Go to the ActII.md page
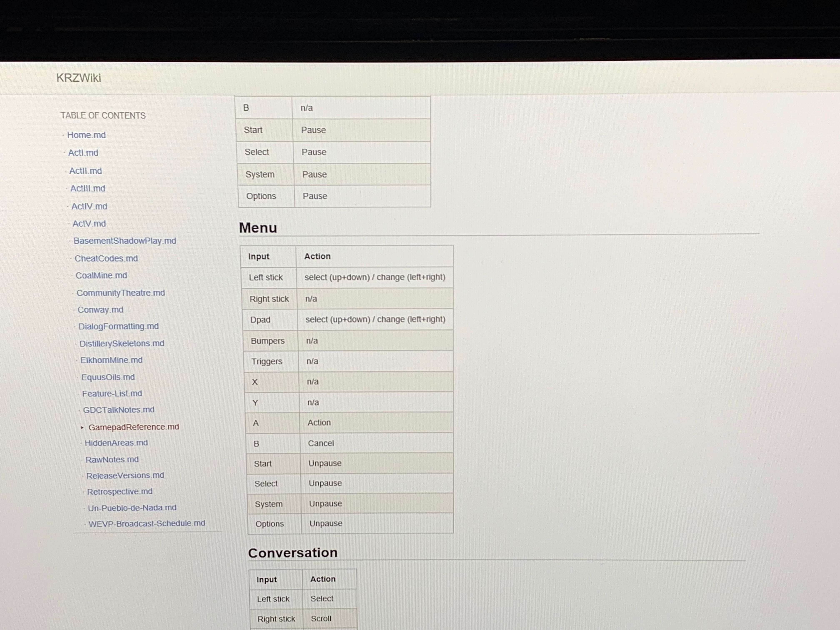The image size is (840, 630). point(85,171)
